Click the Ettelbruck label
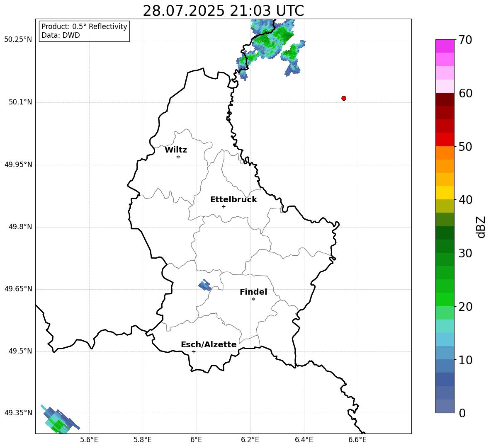This screenshot has width=491, height=448. (x=233, y=200)
